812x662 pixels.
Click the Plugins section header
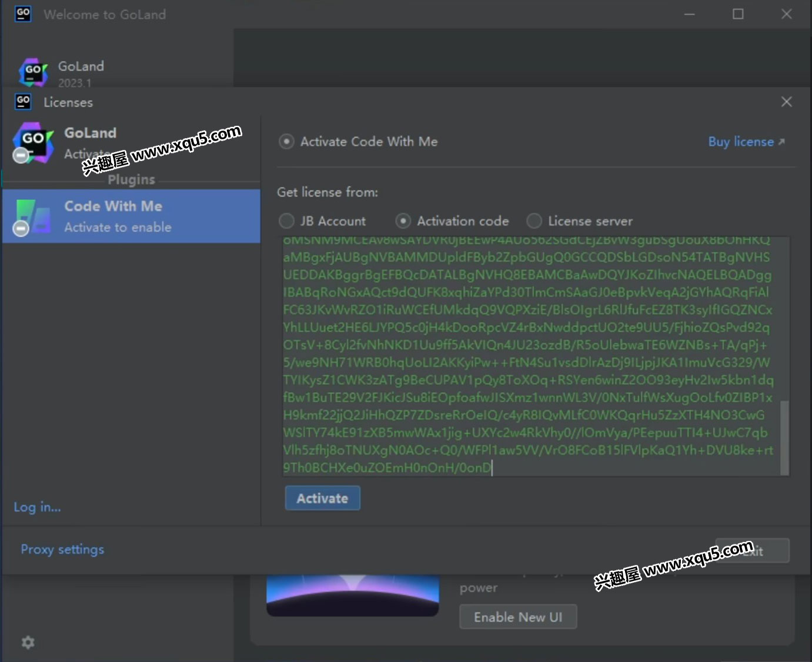click(x=132, y=179)
